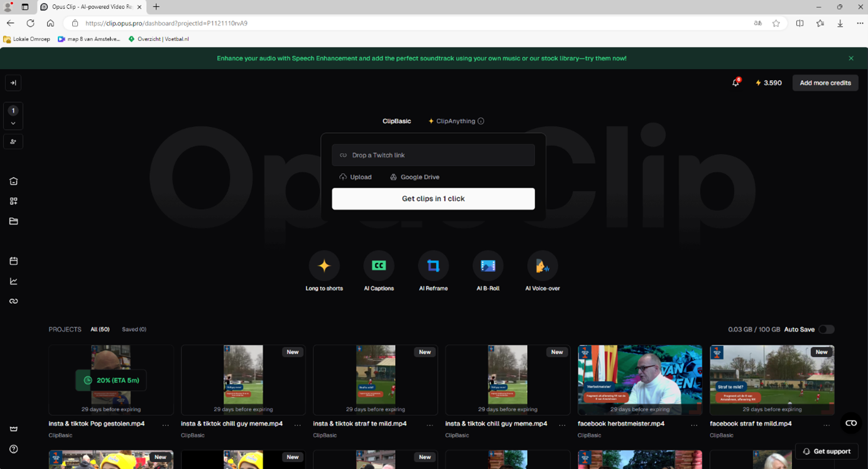
Task: Click the translate page icon in address bar
Action: point(757,23)
